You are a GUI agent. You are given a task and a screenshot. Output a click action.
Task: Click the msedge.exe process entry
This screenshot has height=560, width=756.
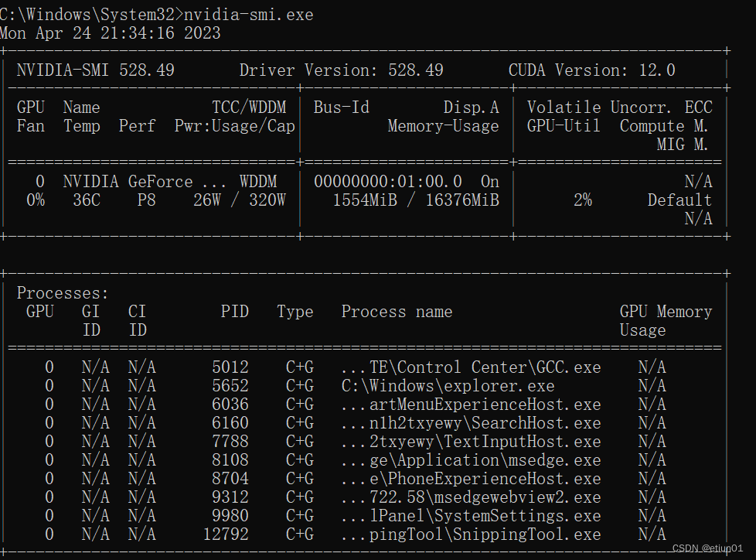click(x=472, y=459)
